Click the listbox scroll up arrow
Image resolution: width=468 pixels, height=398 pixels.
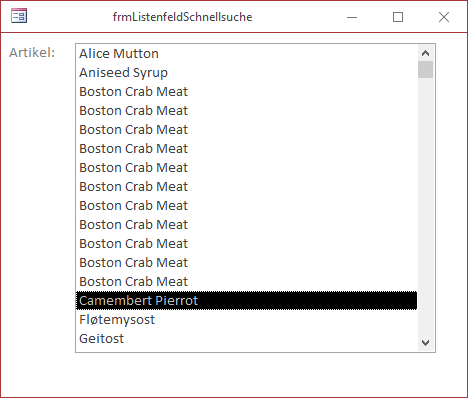(x=425, y=53)
